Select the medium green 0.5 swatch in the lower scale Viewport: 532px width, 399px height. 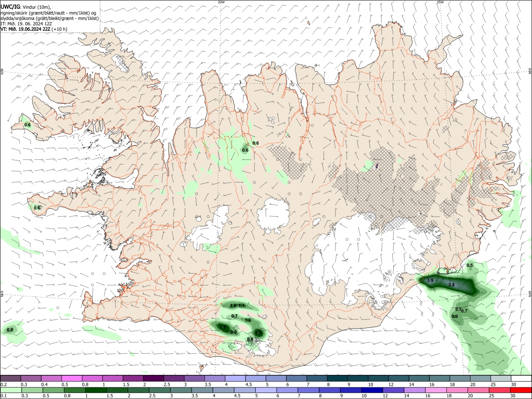click(x=54, y=390)
